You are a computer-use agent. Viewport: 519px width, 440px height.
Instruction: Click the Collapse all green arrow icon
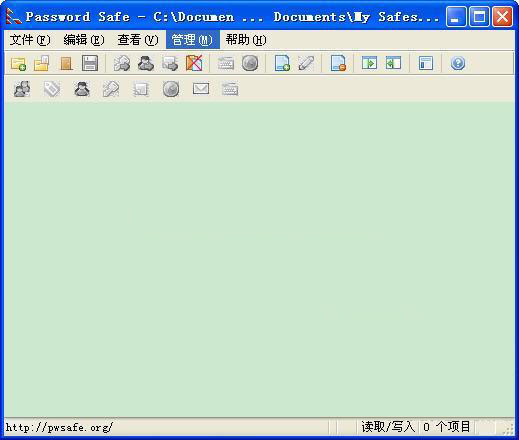pos(393,63)
